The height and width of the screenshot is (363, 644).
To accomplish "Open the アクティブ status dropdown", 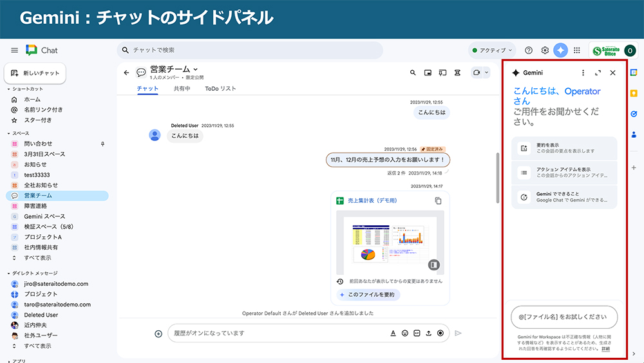I will pyautogui.click(x=492, y=50).
